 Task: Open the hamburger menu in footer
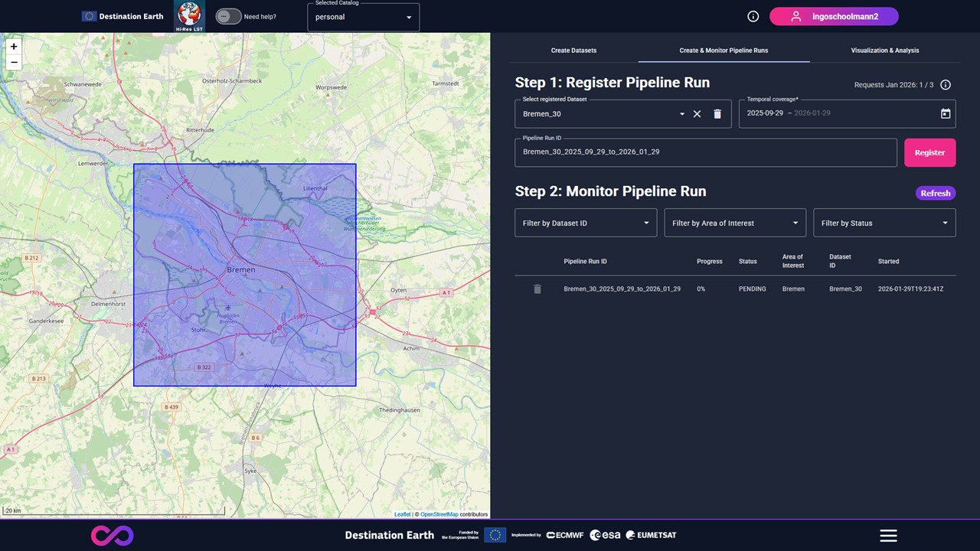click(x=888, y=536)
